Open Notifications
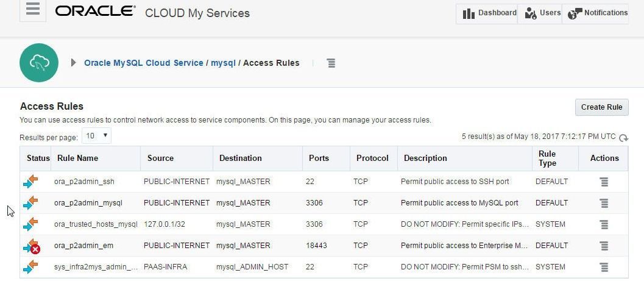 [x=598, y=13]
